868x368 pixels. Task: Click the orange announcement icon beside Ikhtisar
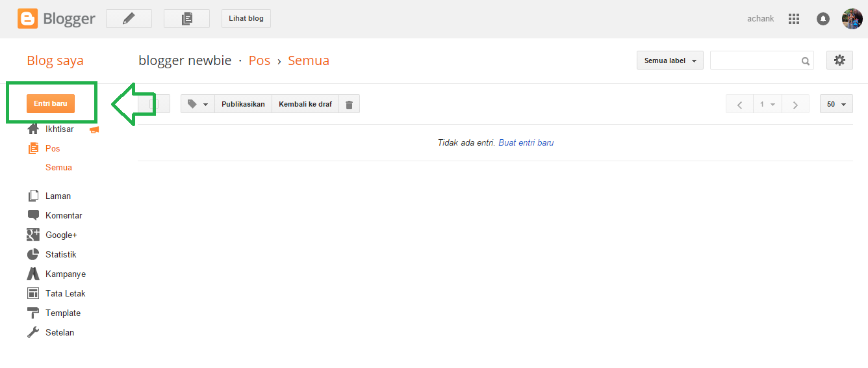[x=95, y=129]
